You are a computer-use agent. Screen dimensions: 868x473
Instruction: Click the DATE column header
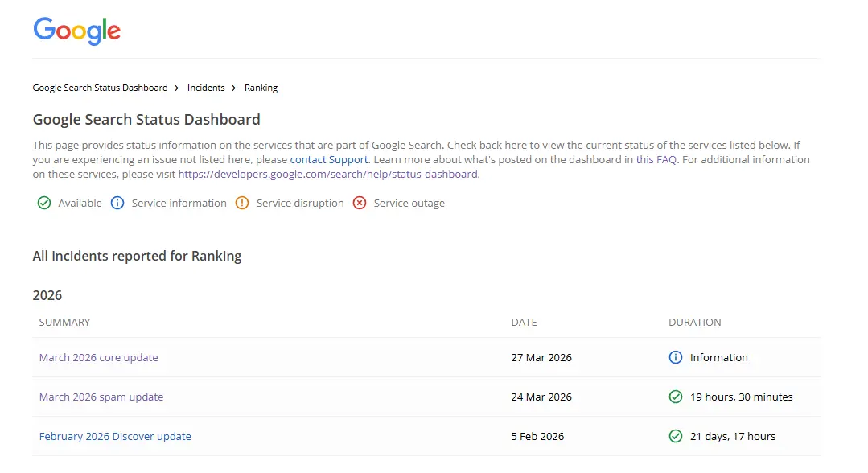pyautogui.click(x=524, y=322)
